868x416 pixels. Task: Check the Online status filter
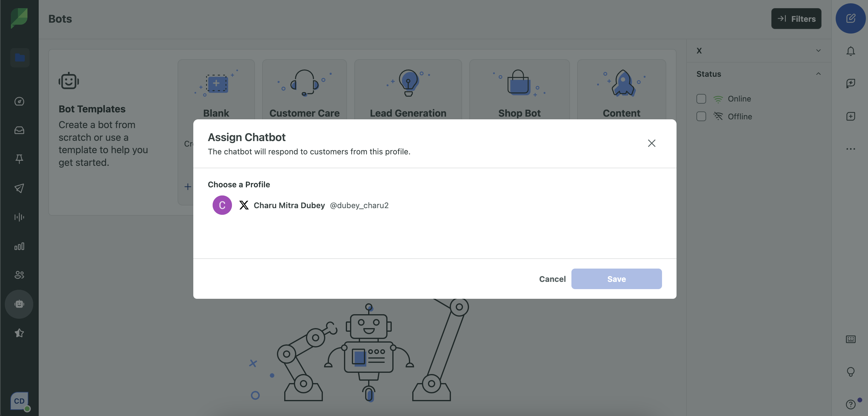pyautogui.click(x=701, y=99)
